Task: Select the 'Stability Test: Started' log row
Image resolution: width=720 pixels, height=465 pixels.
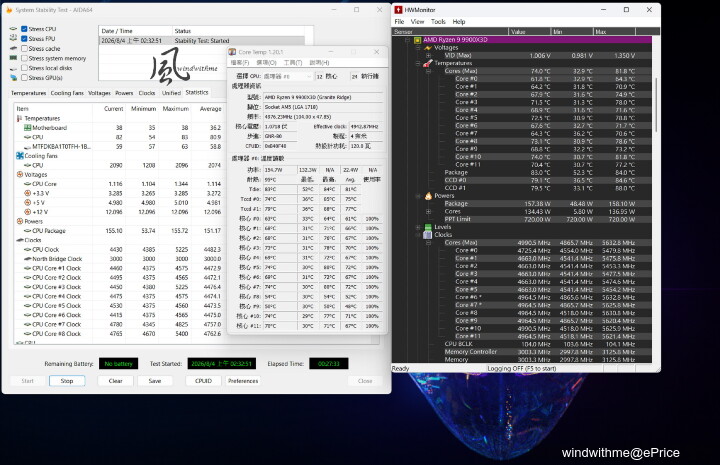Action: tap(202, 41)
